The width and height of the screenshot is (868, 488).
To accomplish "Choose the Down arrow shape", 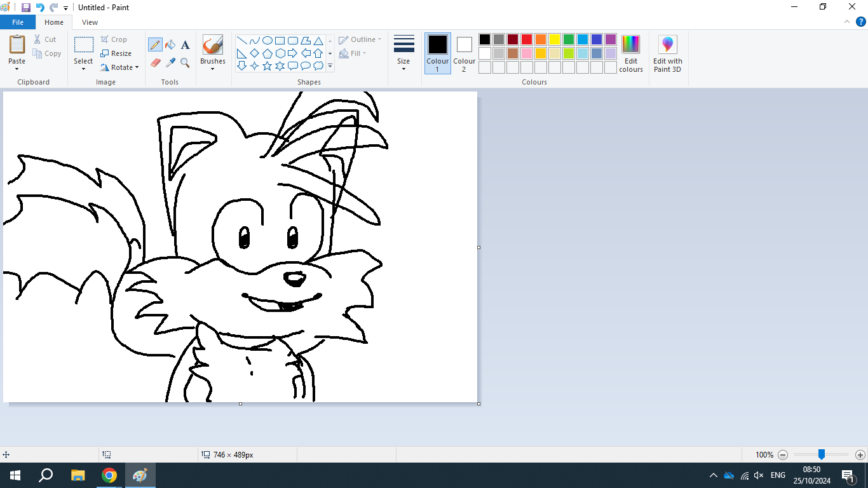I will [x=242, y=65].
